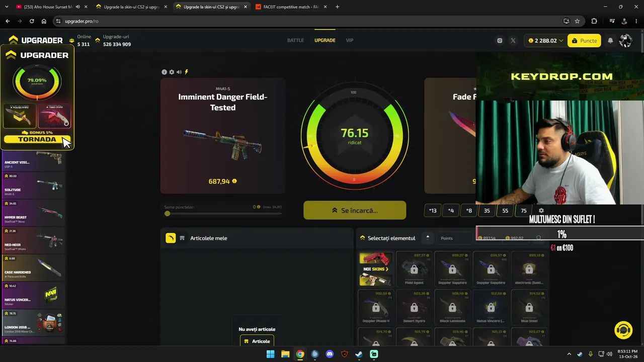Open Chrome media controls icon
The height and width of the screenshot is (362, 644).
coord(612,21)
